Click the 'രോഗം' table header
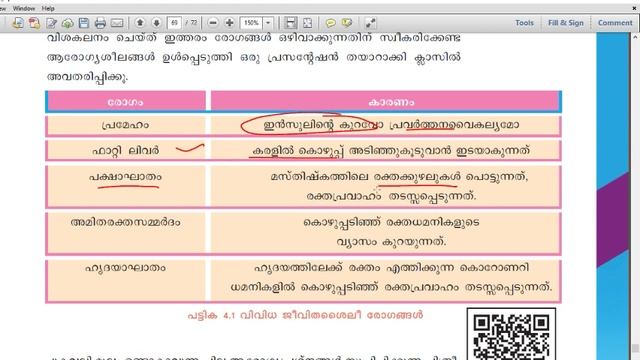The width and height of the screenshot is (640, 360). pyautogui.click(x=126, y=102)
